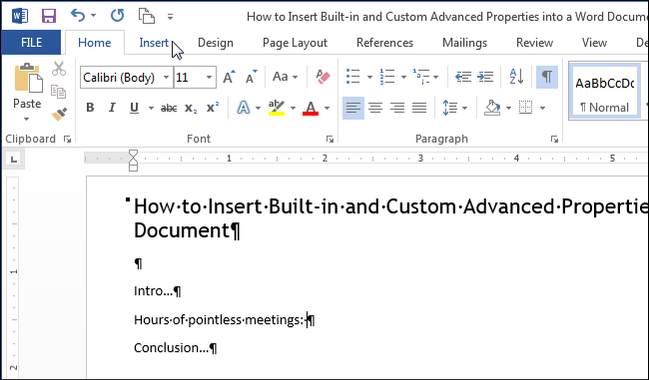Open the Clipboard pane launcher
The height and width of the screenshot is (380, 649).
[x=67, y=139]
